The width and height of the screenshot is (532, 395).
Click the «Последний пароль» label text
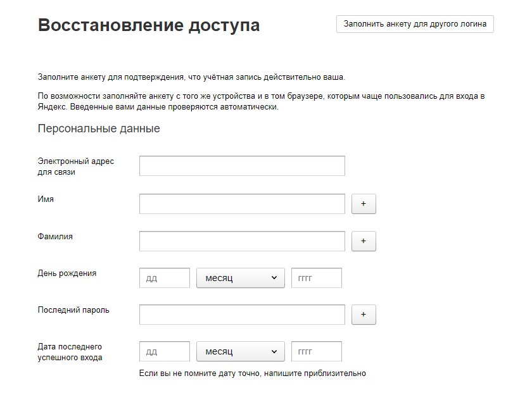point(73,310)
